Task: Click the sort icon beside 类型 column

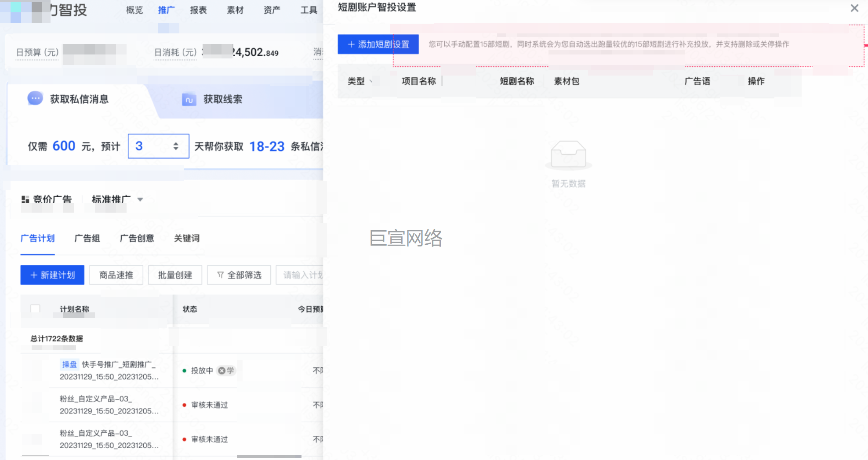Action: click(x=371, y=81)
